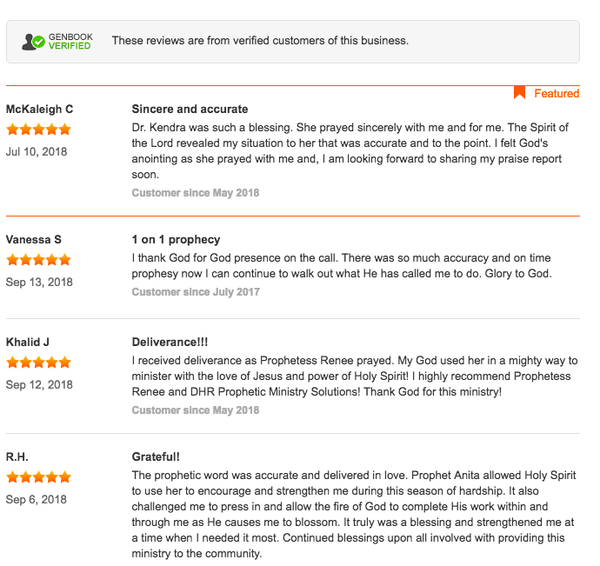600x566 pixels.
Task: Select reviewer name R.H.
Action: tap(17, 457)
